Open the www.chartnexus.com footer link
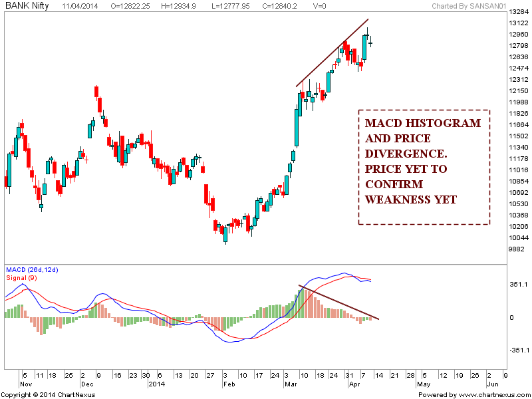Image resolution: width=532 pixels, height=399 pixels. click(x=494, y=395)
